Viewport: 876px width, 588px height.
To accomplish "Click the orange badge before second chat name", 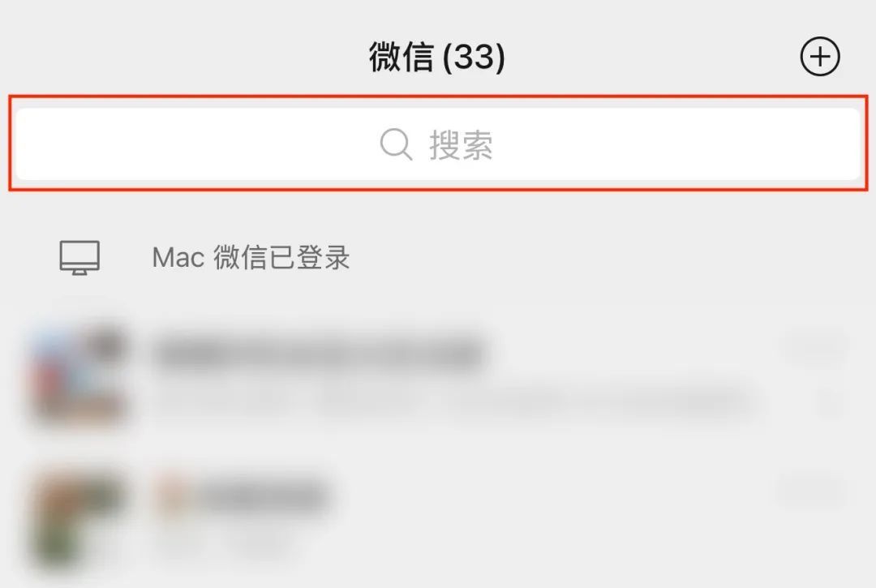I will 172,494.
